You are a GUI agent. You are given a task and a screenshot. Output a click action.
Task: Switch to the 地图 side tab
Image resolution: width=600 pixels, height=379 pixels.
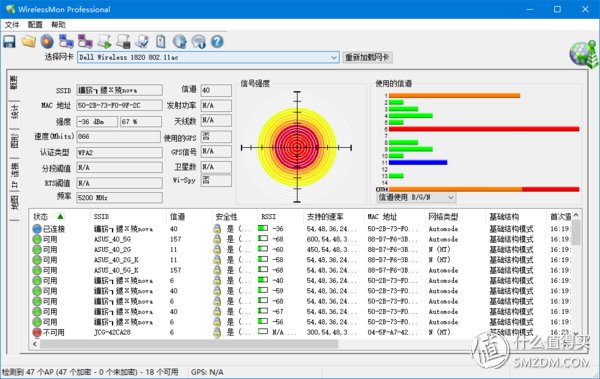pos(15,203)
